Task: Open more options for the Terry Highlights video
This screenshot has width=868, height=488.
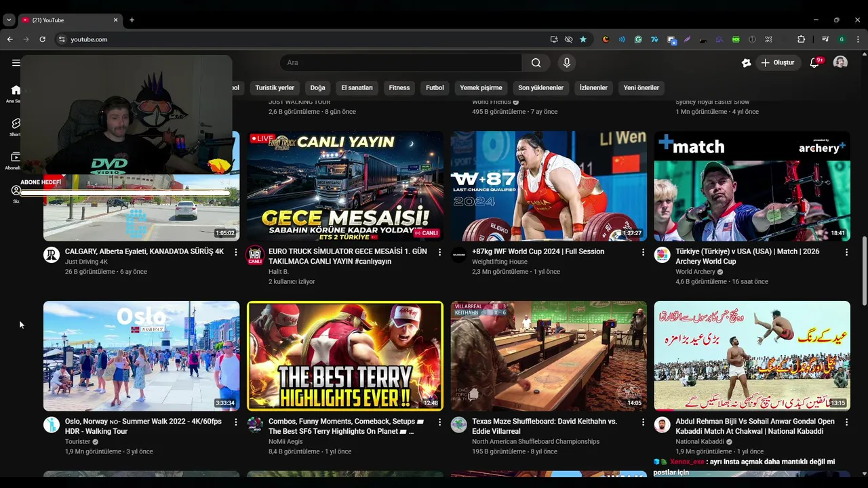Action: point(439,422)
